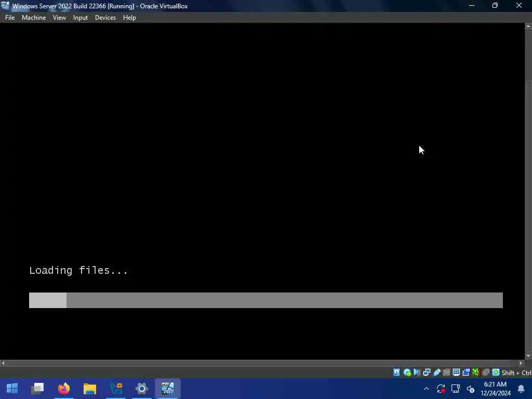Screen dimensions: 532x399
Task: Open Task View from the taskbar
Action: tap(37, 389)
